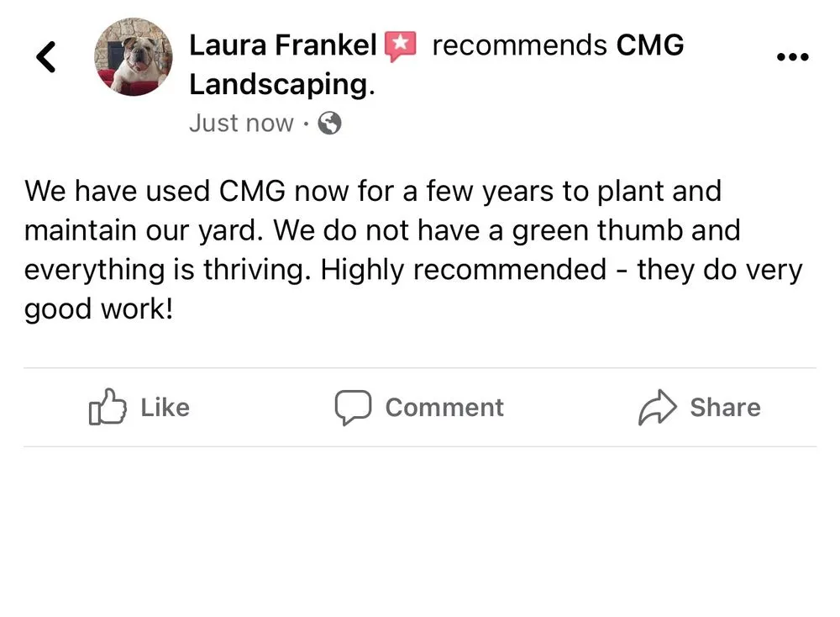This screenshot has width=840, height=617.
Task: Click the 'Just now' timestamp
Action: tap(241, 123)
